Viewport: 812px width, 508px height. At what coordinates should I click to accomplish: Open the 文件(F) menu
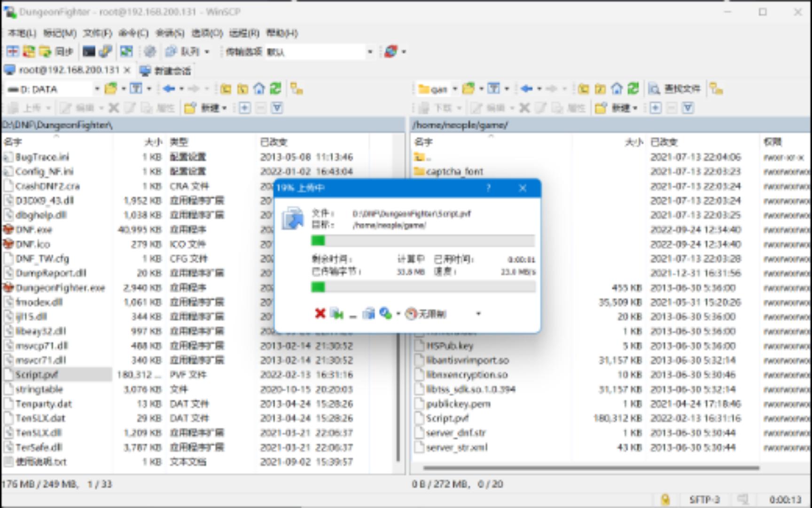click(97, 33)
